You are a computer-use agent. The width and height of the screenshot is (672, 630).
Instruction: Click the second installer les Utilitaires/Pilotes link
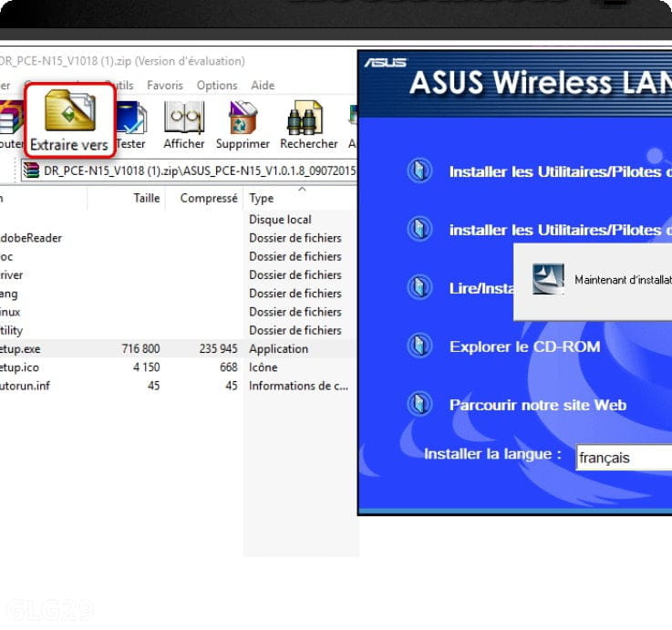pos(560,230)
